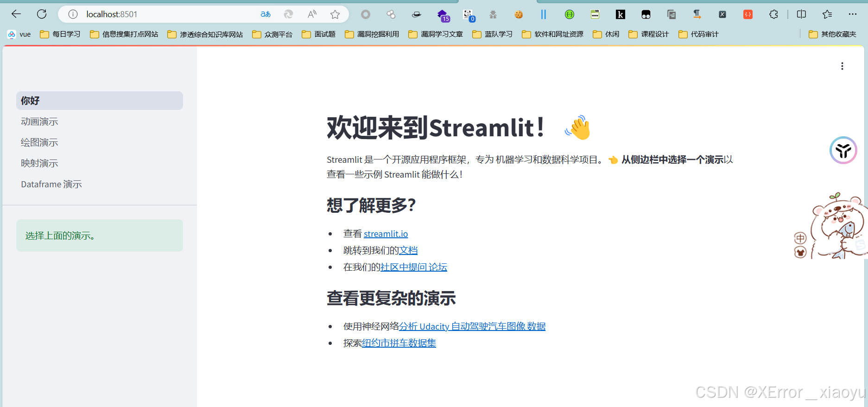Open the gray circle extension icon
868x407 pixels.
(366, 15)
